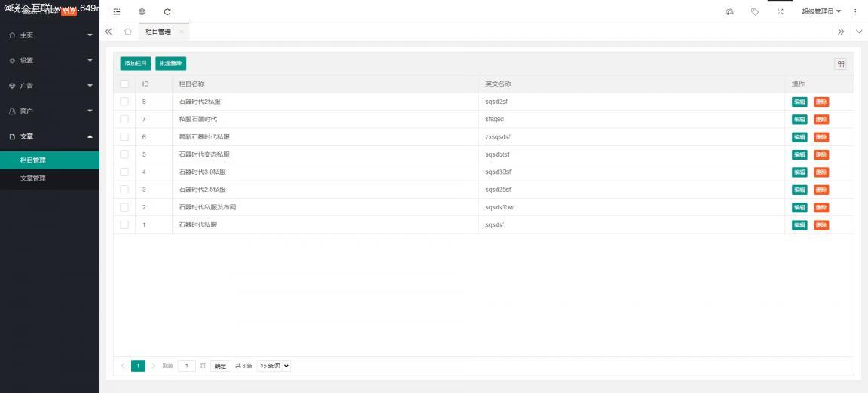This screenshot has height=393, width=868.
Task: Check the row with ID 8
Action: (x=124, y=102)
